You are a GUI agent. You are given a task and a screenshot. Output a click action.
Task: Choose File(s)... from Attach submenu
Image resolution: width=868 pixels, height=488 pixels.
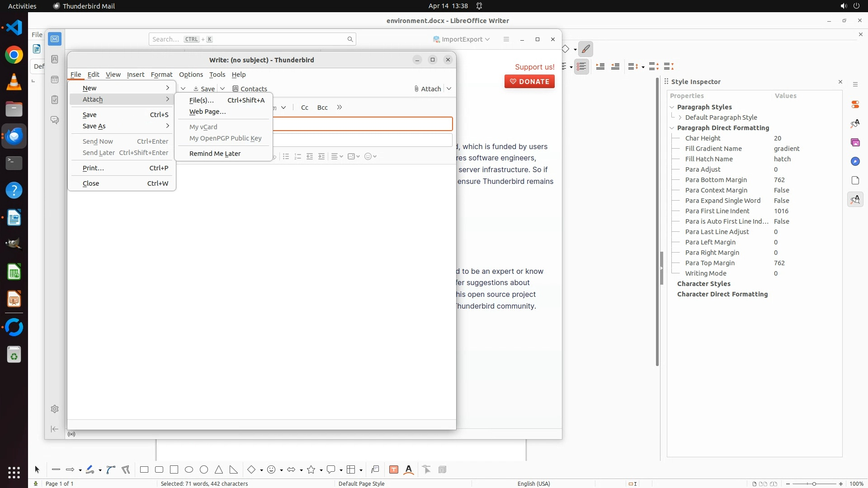[202, 100]
